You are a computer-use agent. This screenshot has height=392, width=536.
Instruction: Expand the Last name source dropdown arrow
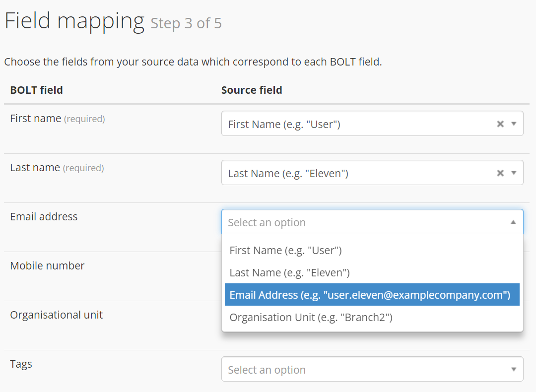click(x=514, y=173)
